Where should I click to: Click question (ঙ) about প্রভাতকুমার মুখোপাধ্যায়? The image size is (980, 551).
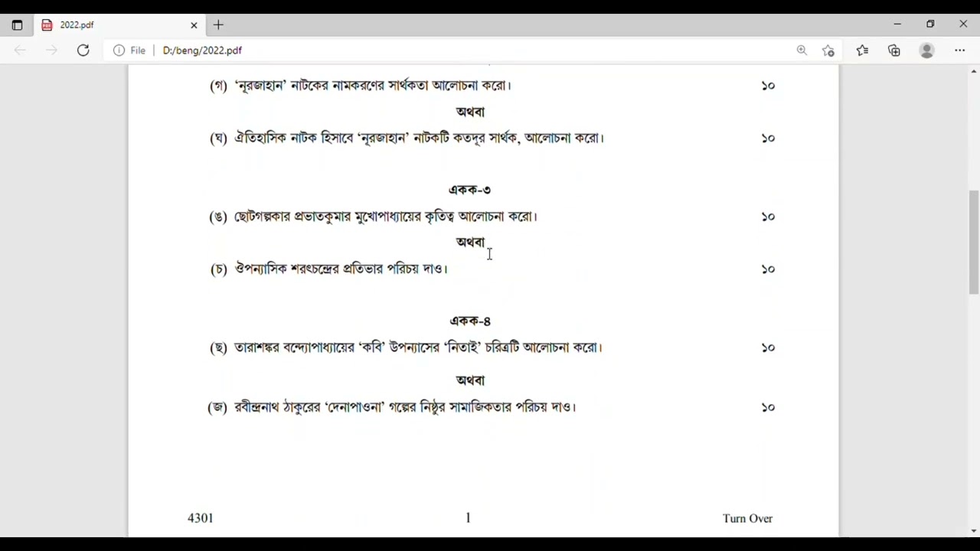pos(373,217)
